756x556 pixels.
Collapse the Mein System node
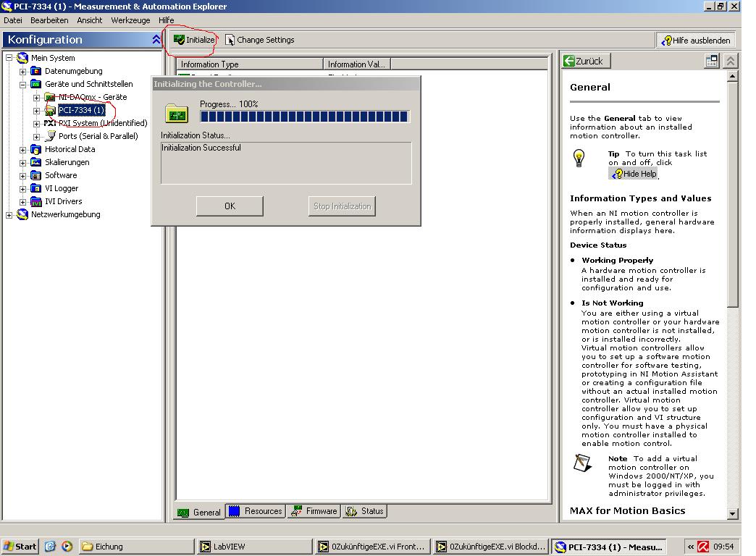point(9,58)
